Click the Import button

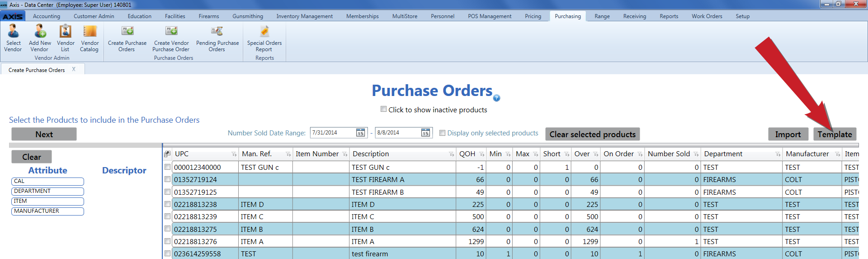[788, 134]
